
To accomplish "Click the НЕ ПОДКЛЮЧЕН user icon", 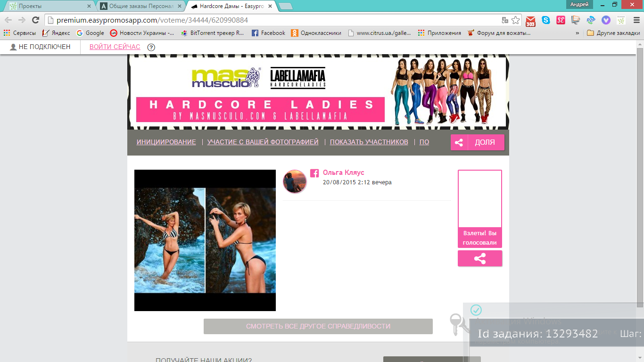I will point(13,47).
